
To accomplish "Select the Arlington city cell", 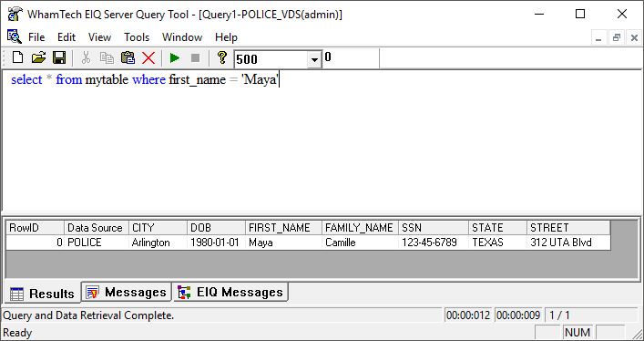I will coord(158,243).
